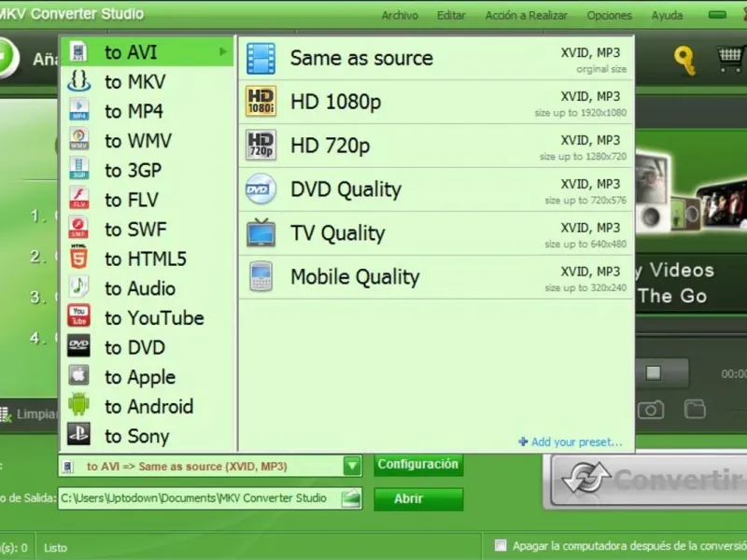Click the green add files button
Screen dimensions: 747x560
8,58
